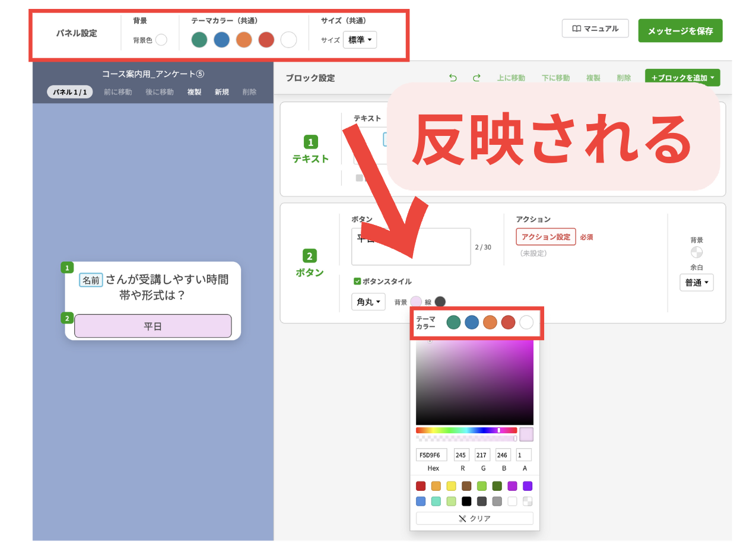
Task: Click the button 背景 transparency icon
Action: [697, 252]
